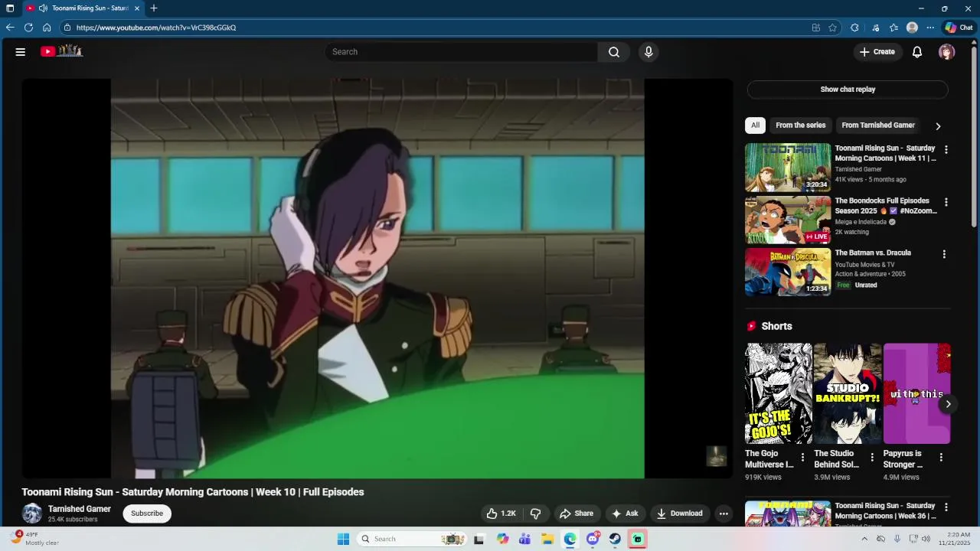Mute the tab using the speaker icon

43,8
